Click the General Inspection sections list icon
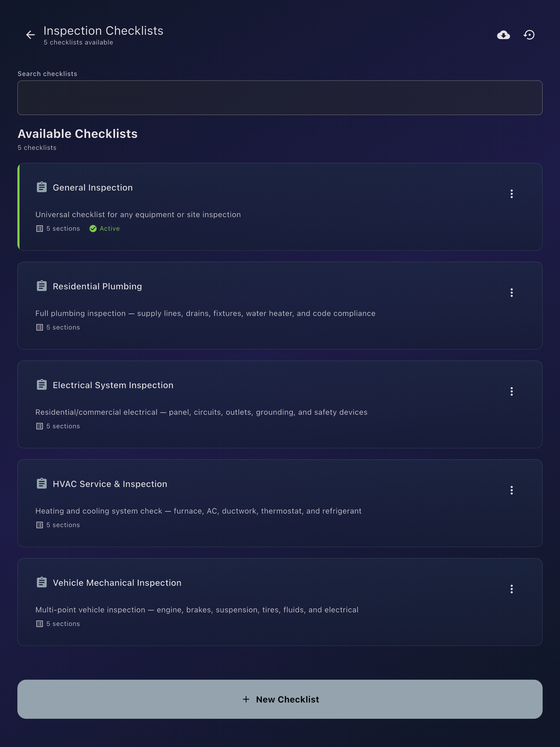 (40, 229)
